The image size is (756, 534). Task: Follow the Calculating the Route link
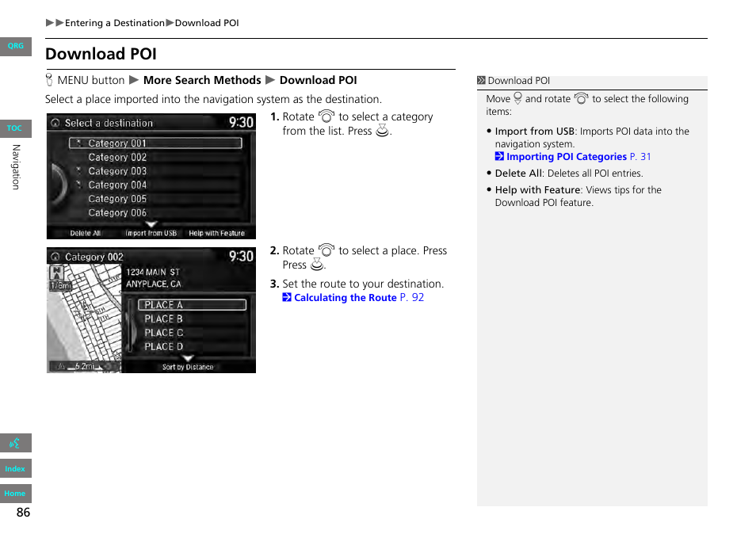click(x=346, y=298)
